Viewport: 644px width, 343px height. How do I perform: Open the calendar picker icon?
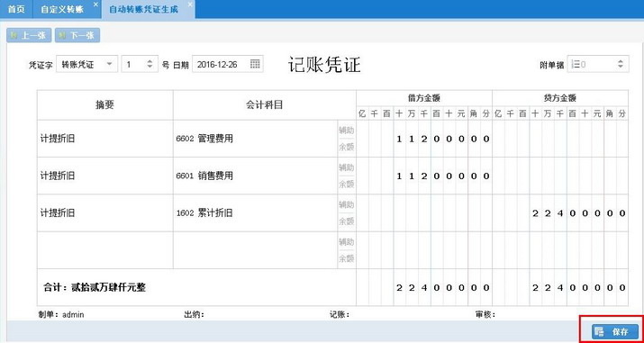(x=255, y=64)
